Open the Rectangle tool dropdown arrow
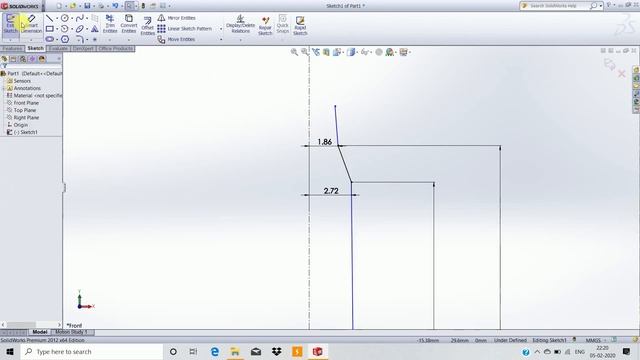 click(57, 29)
